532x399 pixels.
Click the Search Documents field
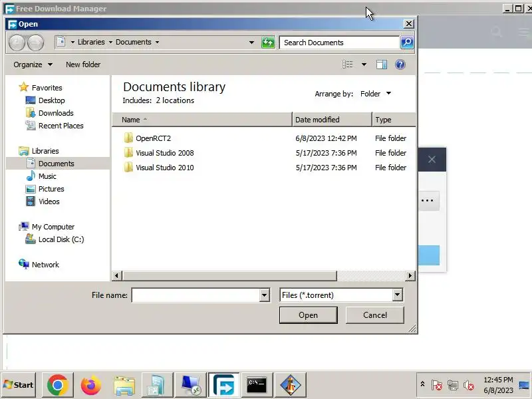[x=339, y=43]
